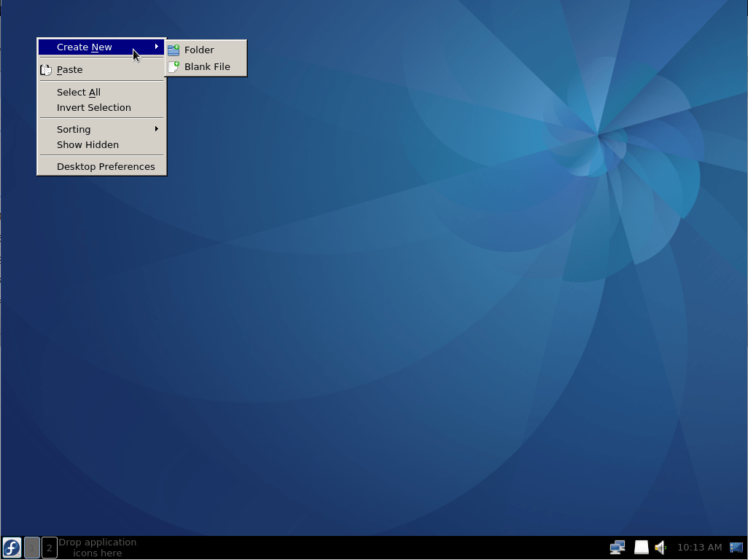Click the removable disk tray icon
Screen dimensions: 748x560
(641, 547)
